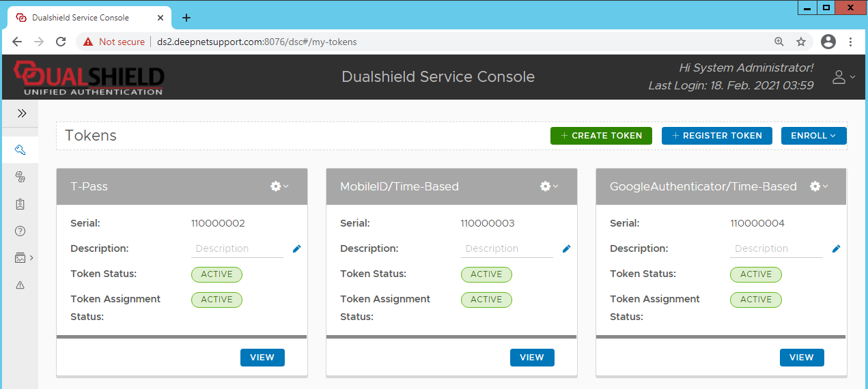The width and height of the screenshot is (868, 389).
Task: Edit the T-Pass token description pencil icon
Action: (296, 249)
